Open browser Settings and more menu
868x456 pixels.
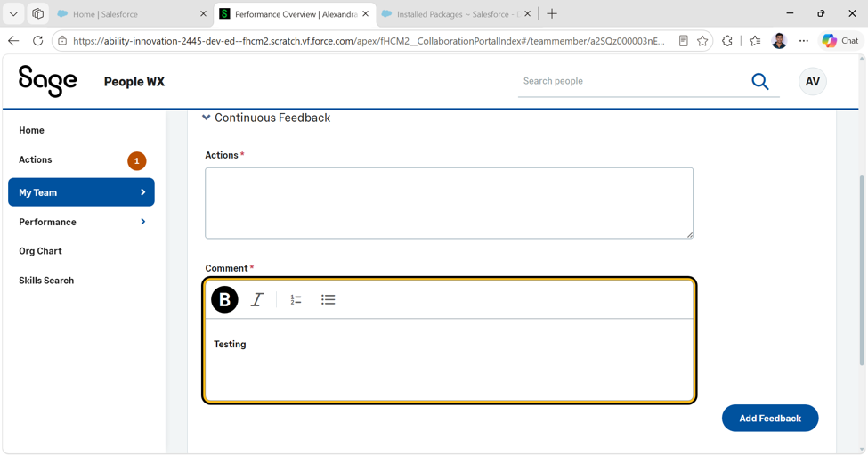coord(804,41)
